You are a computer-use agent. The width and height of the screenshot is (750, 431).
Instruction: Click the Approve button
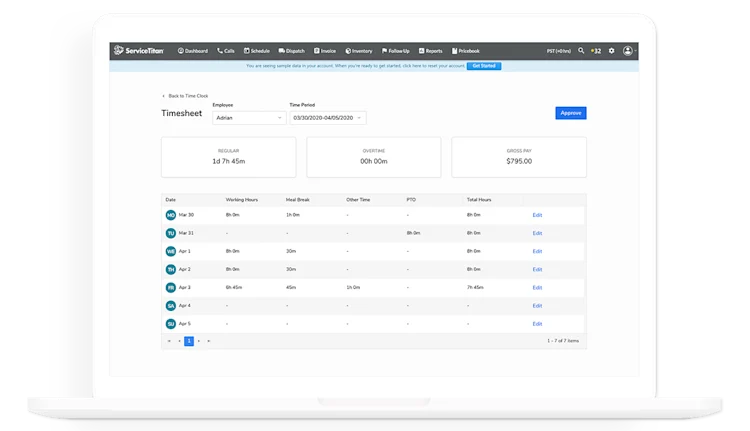point(571,113)
